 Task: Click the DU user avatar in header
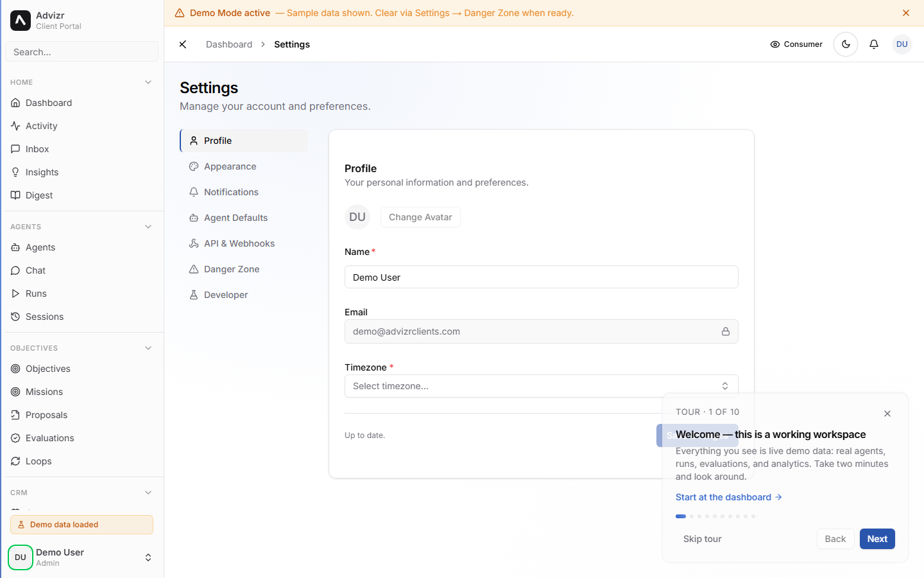pyautogui.click(x=902, y=44)
